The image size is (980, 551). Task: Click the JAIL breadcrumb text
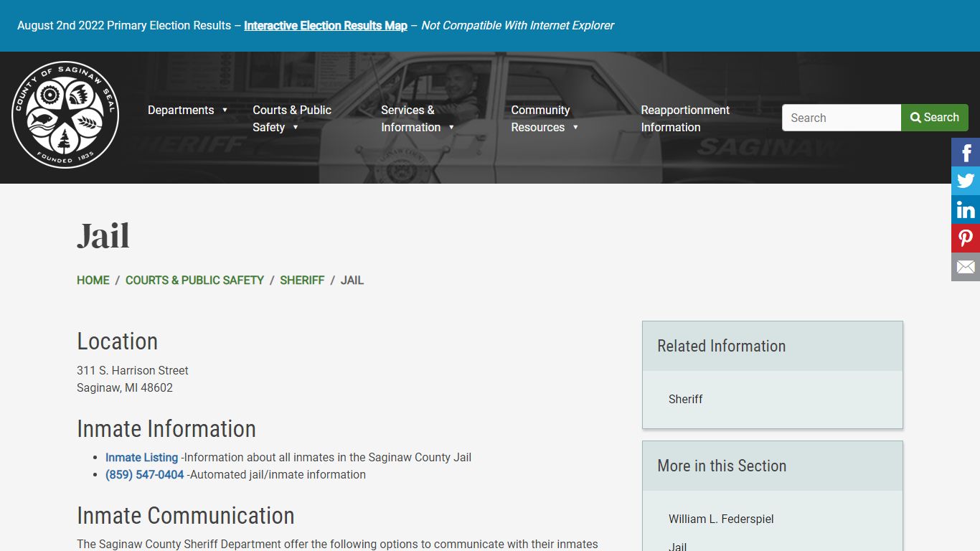[352, 281]
